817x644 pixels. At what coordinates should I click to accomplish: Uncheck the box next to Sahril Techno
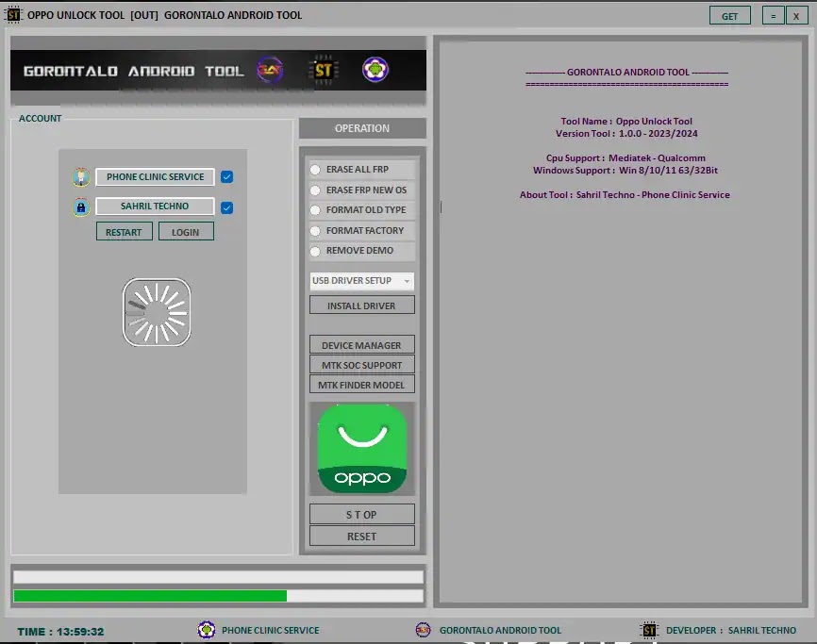pos(226,207)
